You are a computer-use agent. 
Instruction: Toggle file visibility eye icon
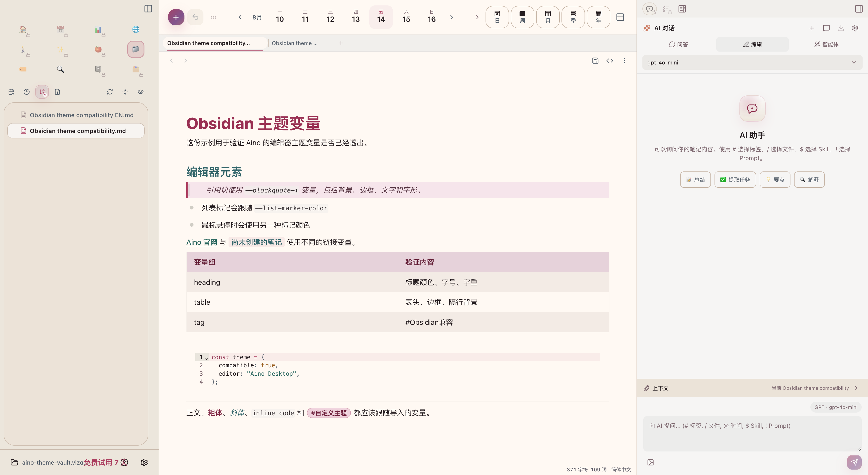pyautogui.click(x=141, y=92)
